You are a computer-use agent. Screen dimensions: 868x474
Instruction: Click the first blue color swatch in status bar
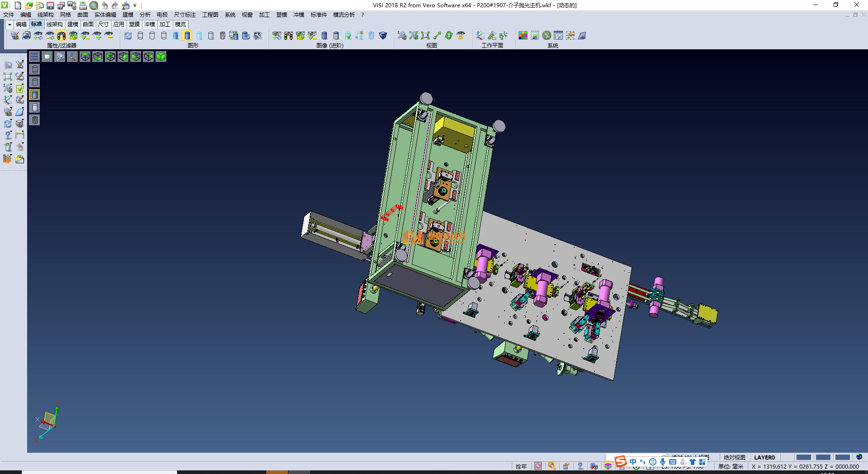(x=803, y=457)
